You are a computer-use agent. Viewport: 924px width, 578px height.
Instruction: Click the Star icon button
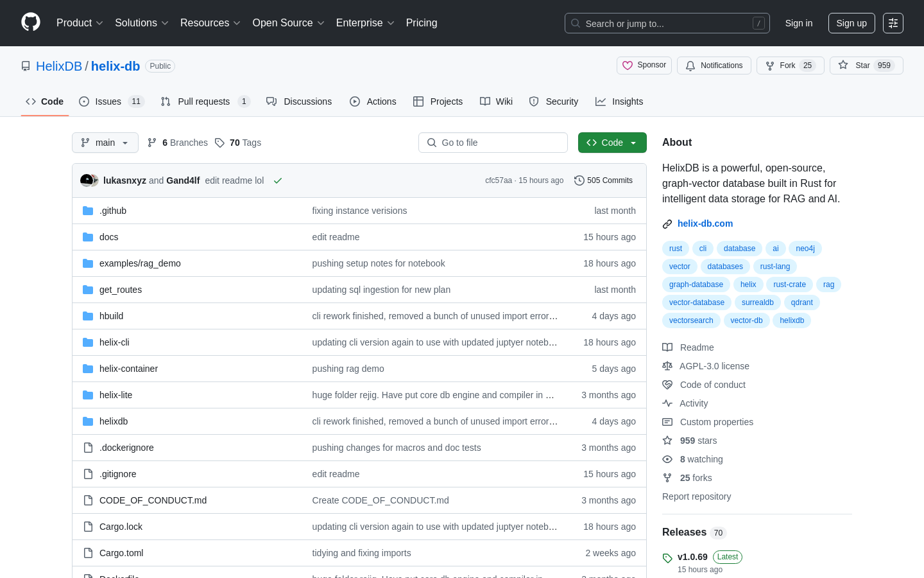tap(843, 65)
